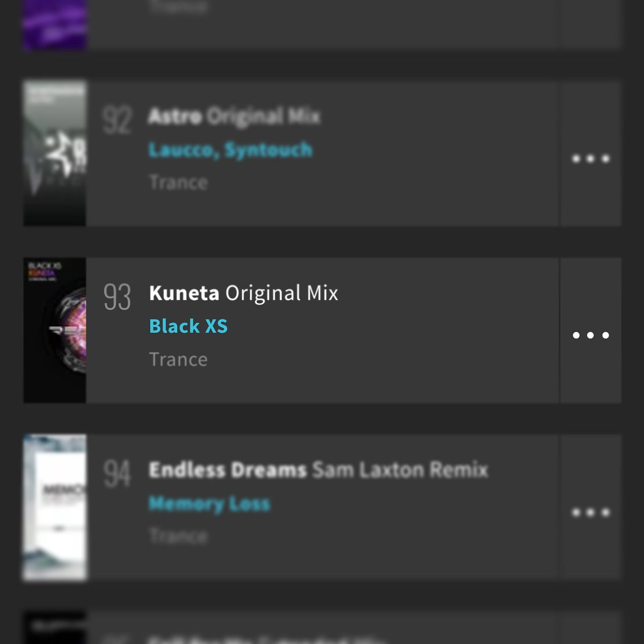
Task: Open the Black XS artist link
Action: pos(188,326)
